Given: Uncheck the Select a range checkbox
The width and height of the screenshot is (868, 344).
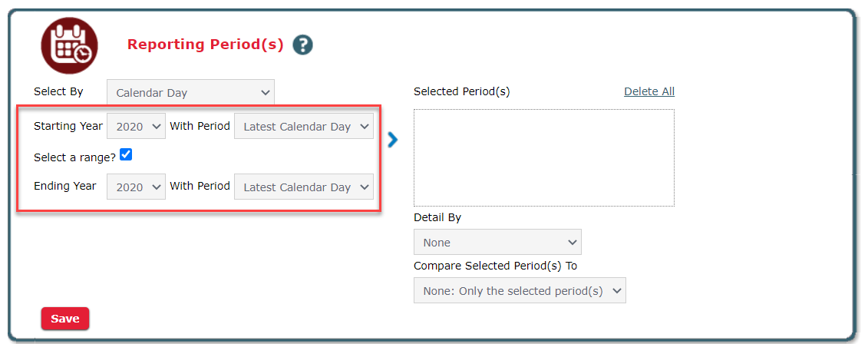Looking at the screenshot, I should tap(126, 155).
